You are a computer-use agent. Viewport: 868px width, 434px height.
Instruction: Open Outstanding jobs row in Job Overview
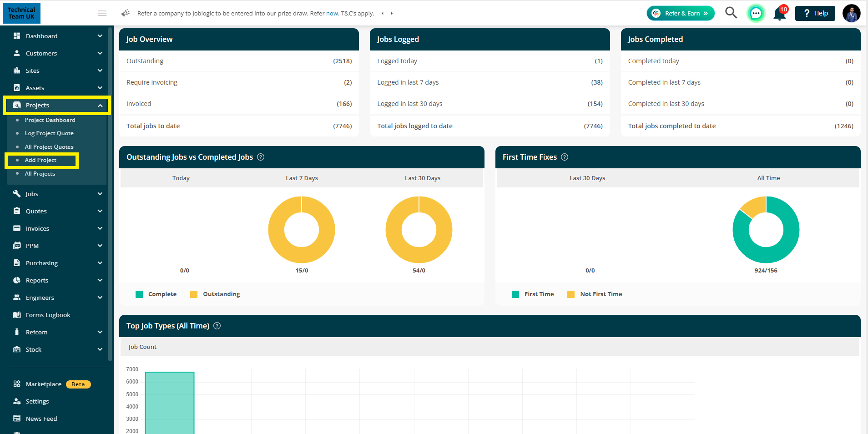point(239,61)
